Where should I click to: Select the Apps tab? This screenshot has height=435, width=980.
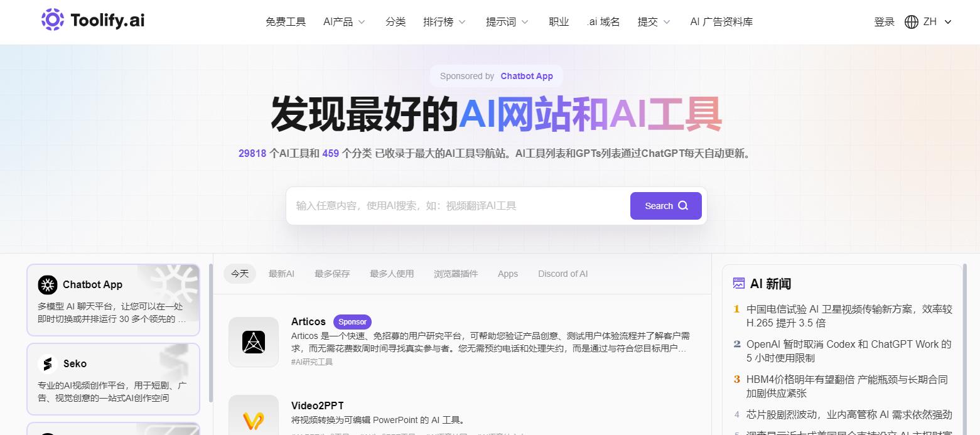click(x=508, y=274)
